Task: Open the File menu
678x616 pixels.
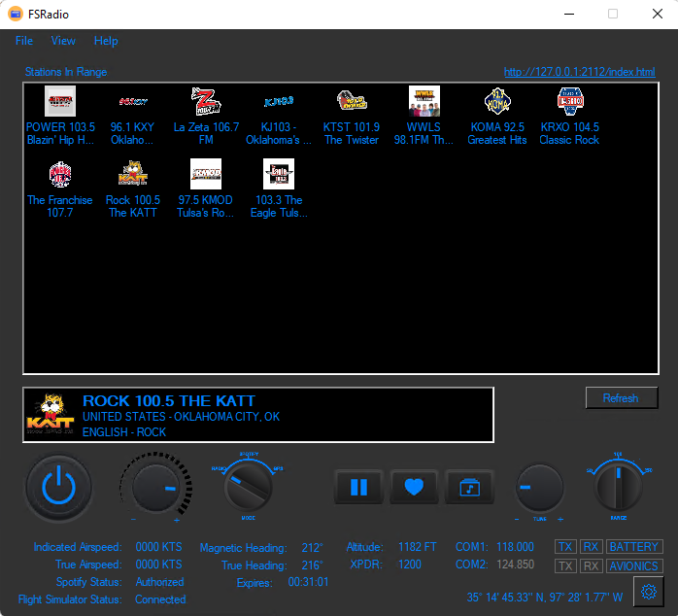Action: click(24, 41)
